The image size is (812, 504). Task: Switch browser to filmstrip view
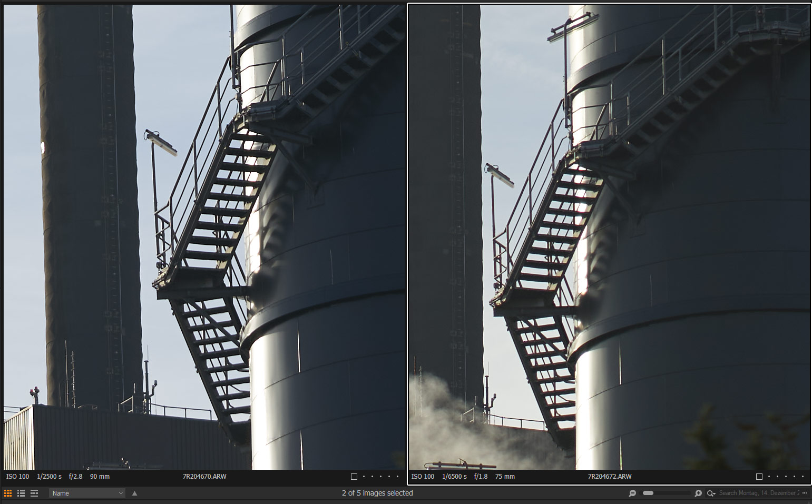coord(34,493)
